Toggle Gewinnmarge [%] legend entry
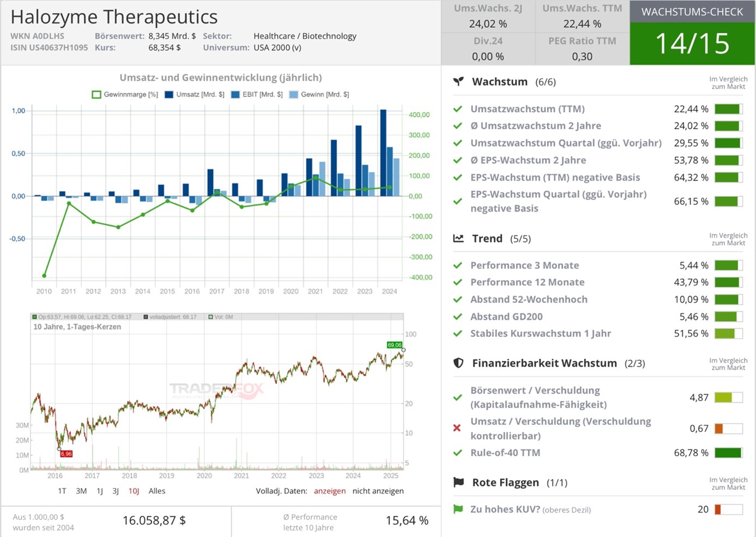Screen dimensions: 756x537 [125, 94]
